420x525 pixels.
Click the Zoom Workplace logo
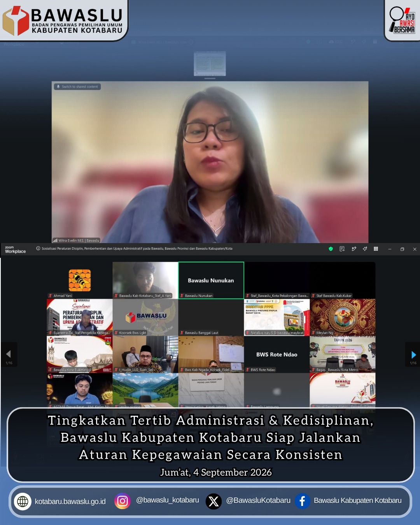(x=15, y=249)
